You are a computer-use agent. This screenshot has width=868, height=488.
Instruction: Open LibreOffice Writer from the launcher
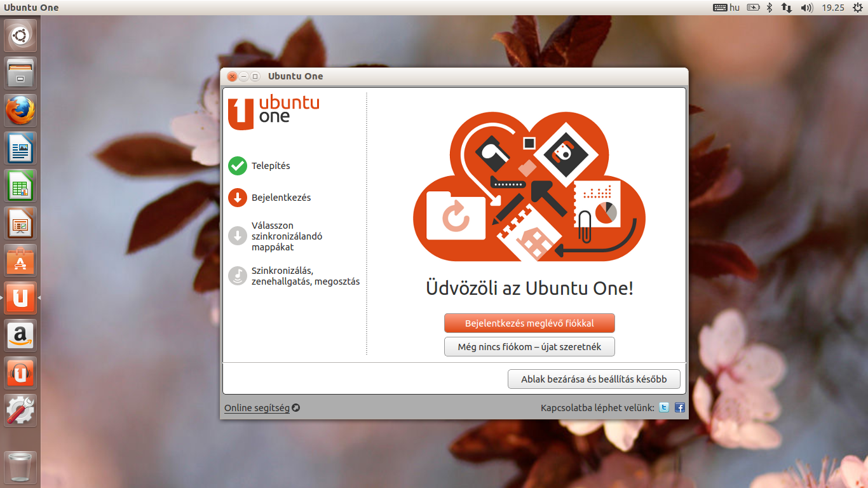[20, 149]
